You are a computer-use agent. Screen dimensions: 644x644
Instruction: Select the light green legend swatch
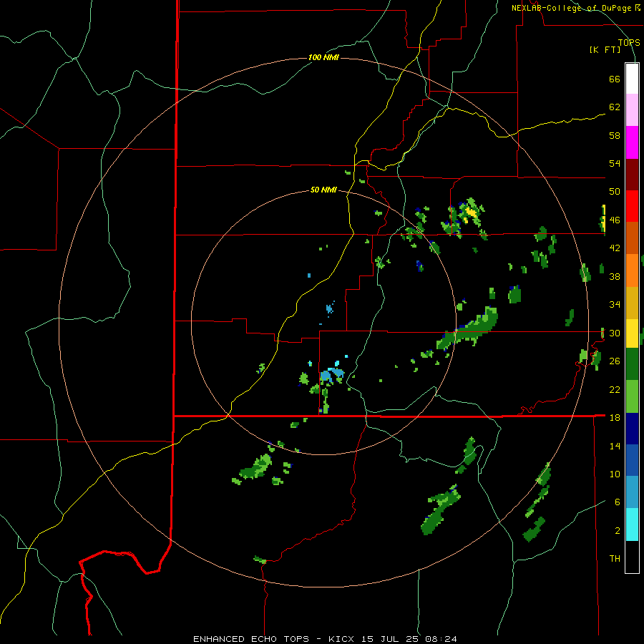click(x=632, y=396)
